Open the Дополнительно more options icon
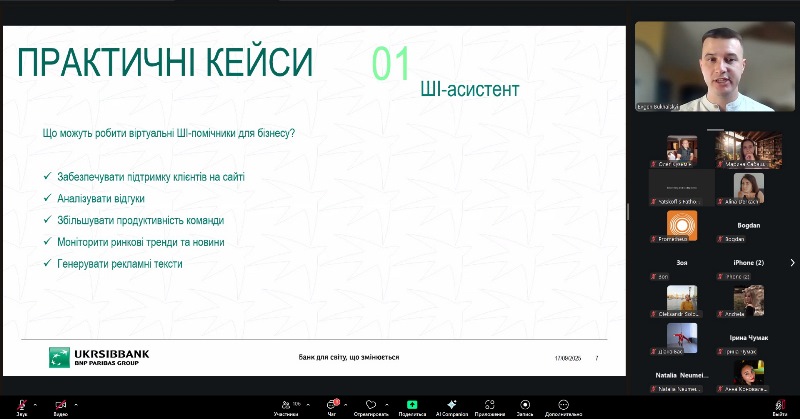The height and width of the screenshot is (419, 800). point(563,404)
